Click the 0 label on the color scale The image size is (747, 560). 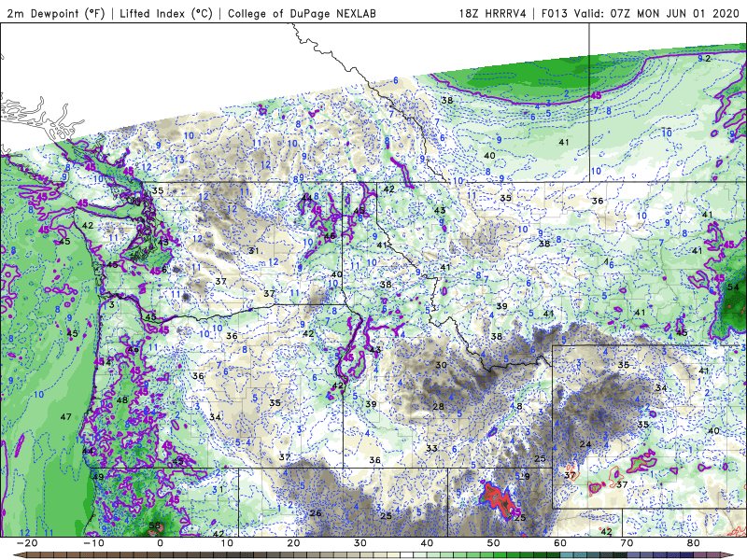(160, 543)
